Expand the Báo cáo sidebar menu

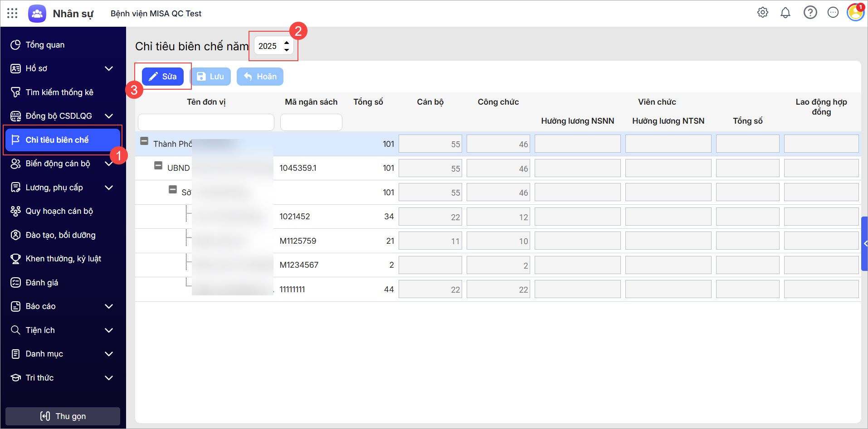(108, 306)
